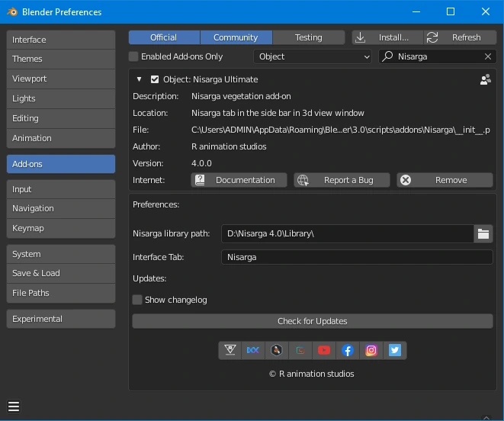Screen dimensions: 504x421
Task: Browse folder icon for Nisarga library path
Action: pos(483,233)
